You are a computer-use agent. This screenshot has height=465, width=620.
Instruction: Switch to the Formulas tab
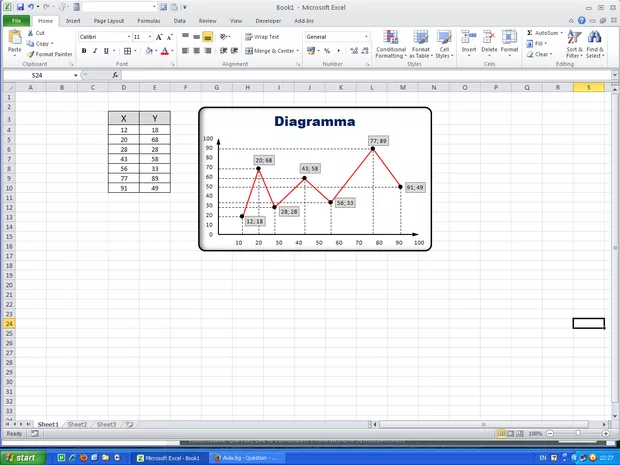149,21
